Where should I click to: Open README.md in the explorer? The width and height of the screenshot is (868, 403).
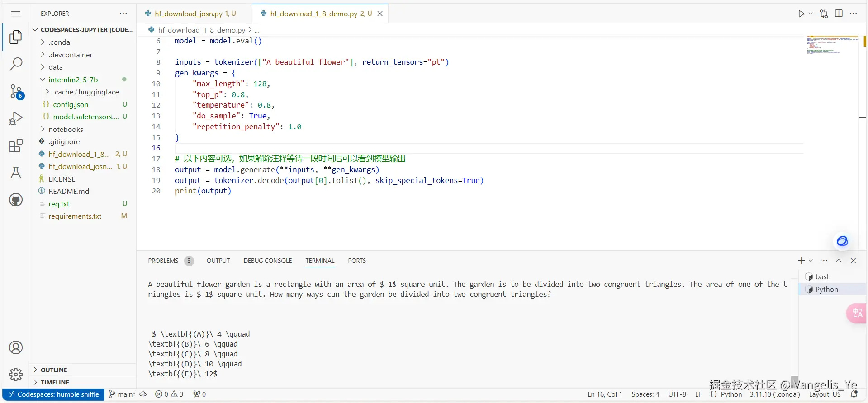tap(83, 191)
